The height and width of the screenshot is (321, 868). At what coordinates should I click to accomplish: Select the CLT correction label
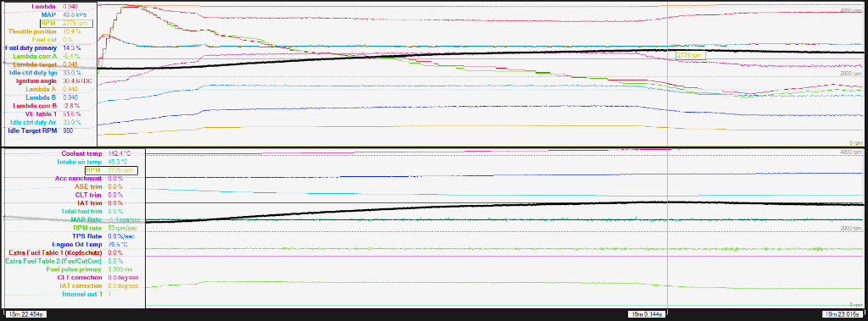[80, 277]
